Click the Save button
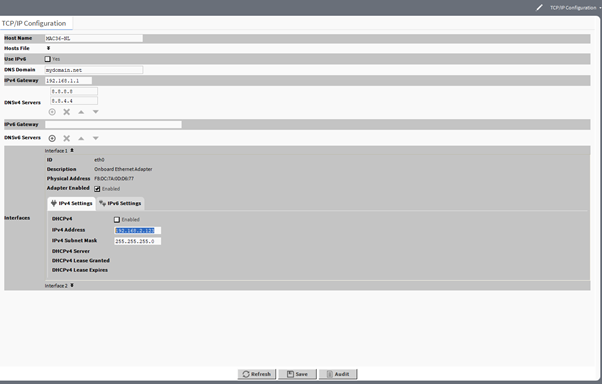 tap(298, 374)
